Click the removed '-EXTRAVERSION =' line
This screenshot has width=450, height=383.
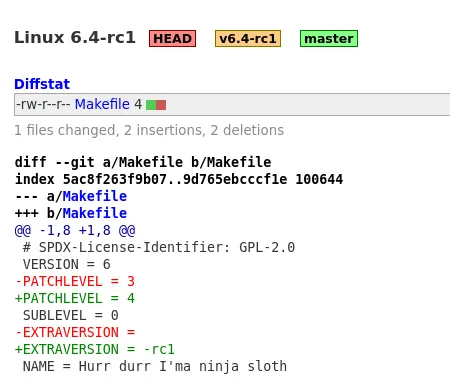(x=75, y=332)
